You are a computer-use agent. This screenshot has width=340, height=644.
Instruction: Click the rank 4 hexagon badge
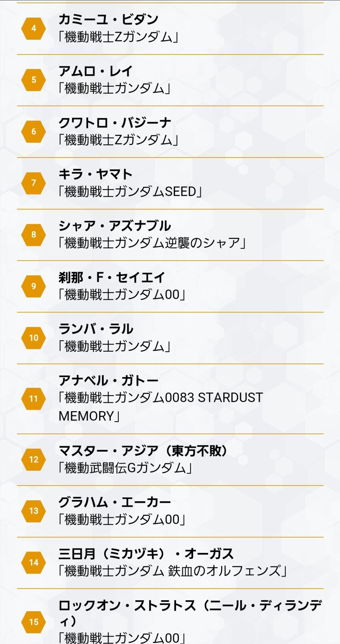tap(33, 28)
